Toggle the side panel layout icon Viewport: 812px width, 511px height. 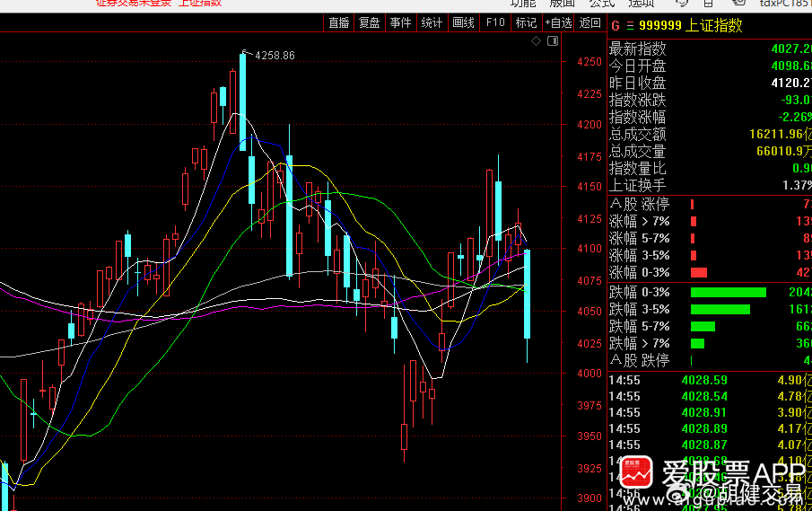click(553, 41)
